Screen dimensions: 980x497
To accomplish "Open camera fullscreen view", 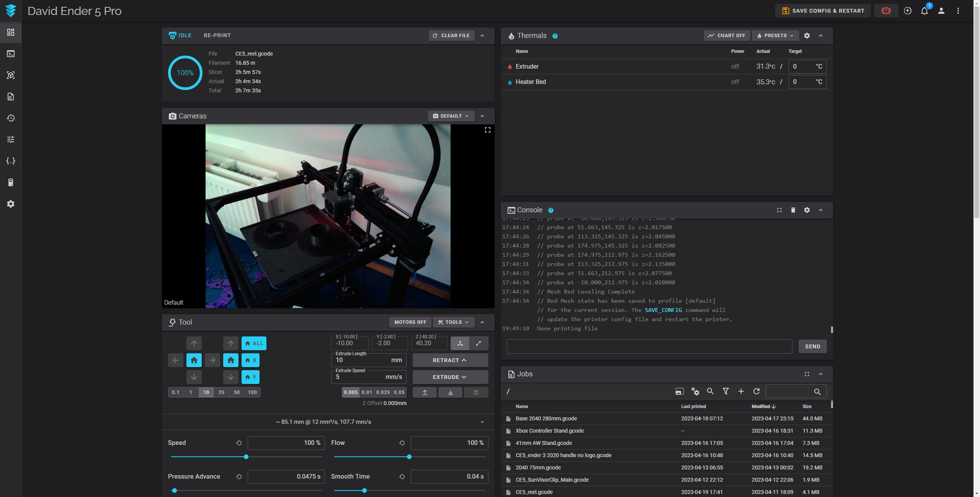I will pos(487,130).
